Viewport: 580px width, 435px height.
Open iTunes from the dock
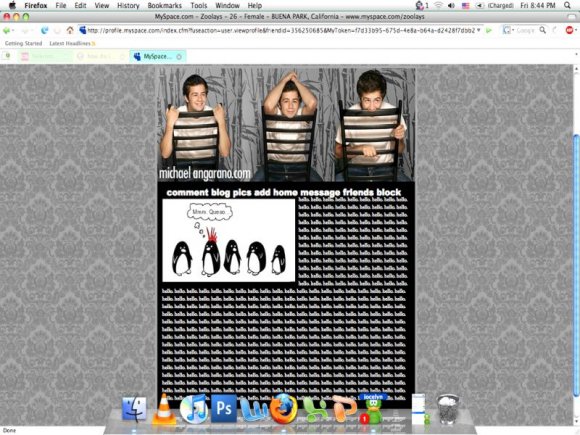click(193, 409)
